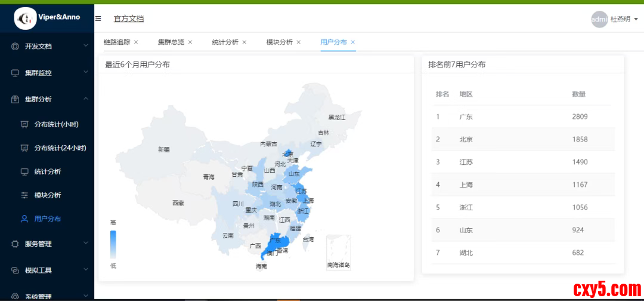Click the 集群监控 monitor icon

[x=16, y=73]
